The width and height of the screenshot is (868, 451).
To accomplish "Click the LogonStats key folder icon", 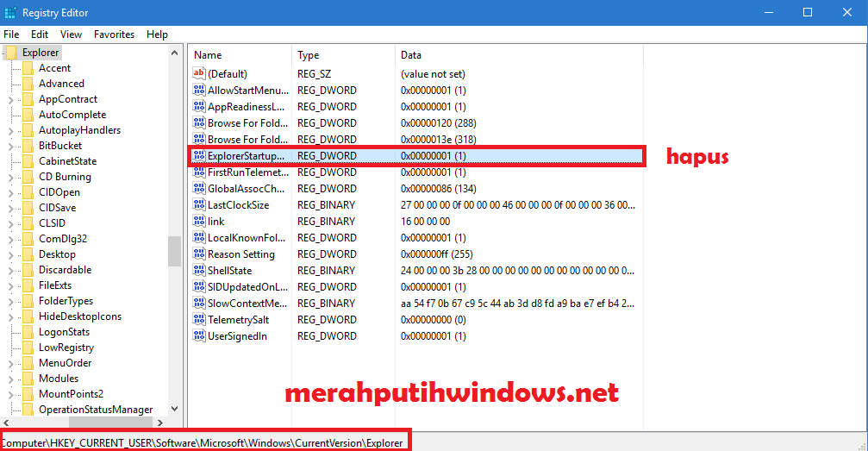I will click(28, 332).
